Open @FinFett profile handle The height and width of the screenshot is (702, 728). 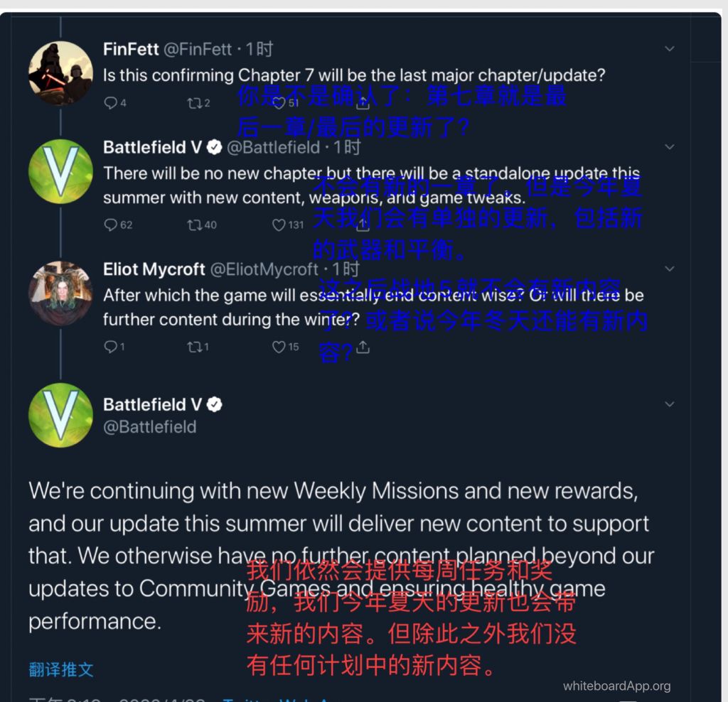[x=198, y=49]
